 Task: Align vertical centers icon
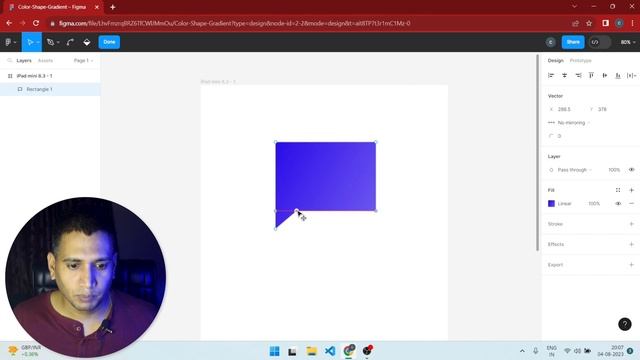click(604, 76)
